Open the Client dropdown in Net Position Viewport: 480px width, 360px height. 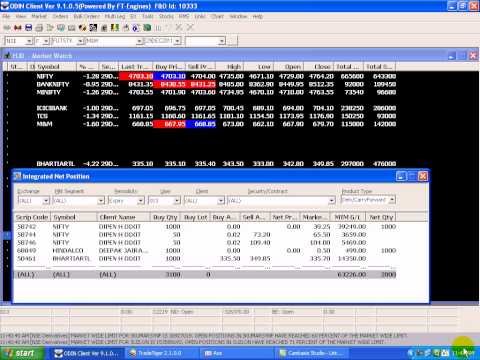coord(221,201)
